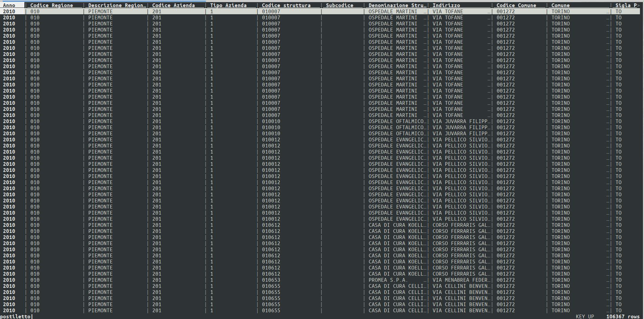Click the Codice Azienda column header
644x319 pixels.
point(173,5)
